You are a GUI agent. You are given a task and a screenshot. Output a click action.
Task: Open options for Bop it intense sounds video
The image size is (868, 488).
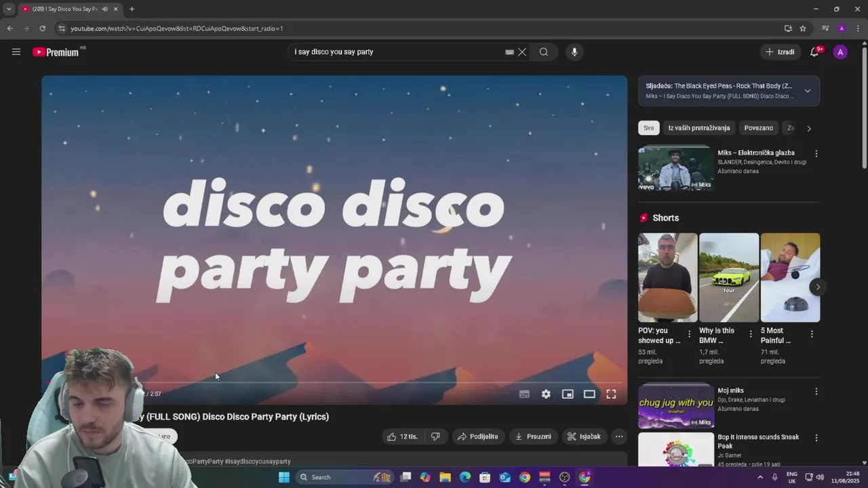816,438
